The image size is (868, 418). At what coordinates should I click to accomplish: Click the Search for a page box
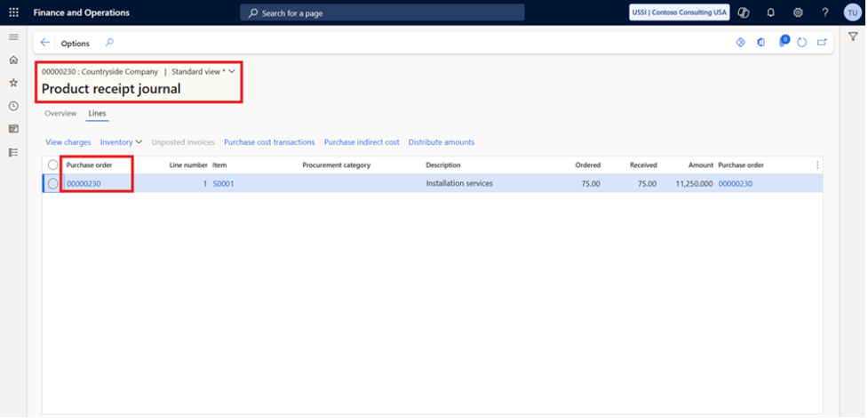383,12
